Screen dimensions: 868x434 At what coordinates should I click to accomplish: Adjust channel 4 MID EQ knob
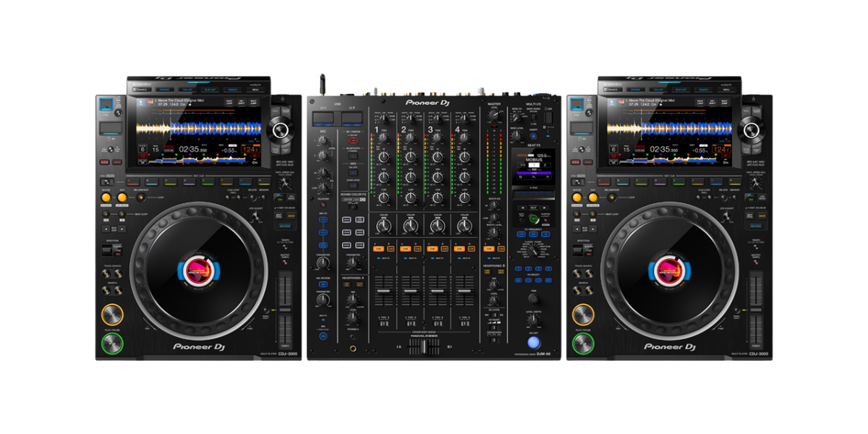464,176
